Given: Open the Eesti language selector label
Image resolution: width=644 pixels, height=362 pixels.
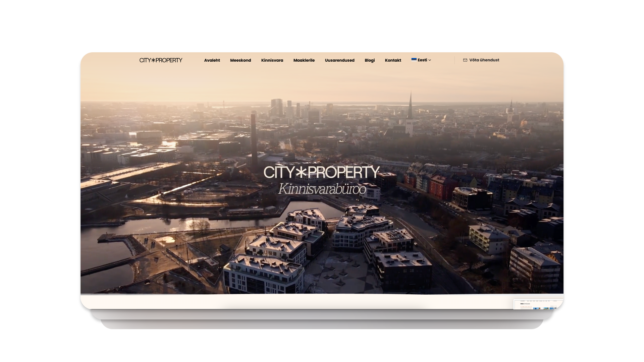Looking at the screenshot, I should [x=422, y=60].
